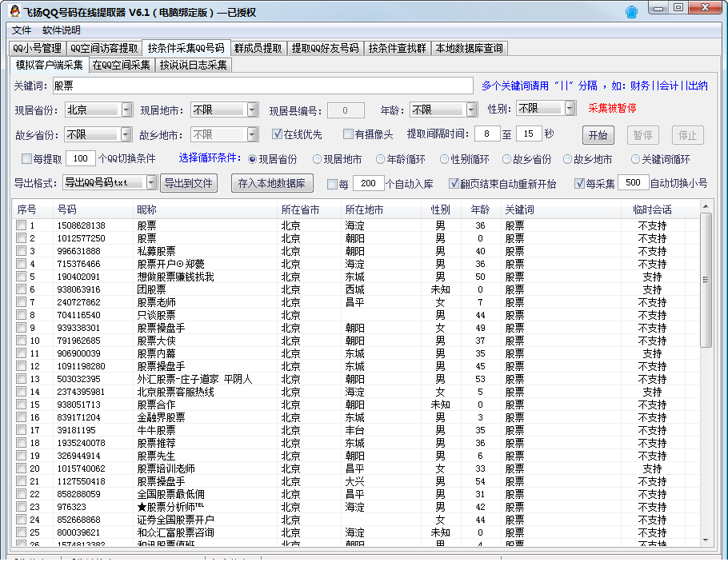Click the 开始 button
The image size is (728, 578).
598,135
